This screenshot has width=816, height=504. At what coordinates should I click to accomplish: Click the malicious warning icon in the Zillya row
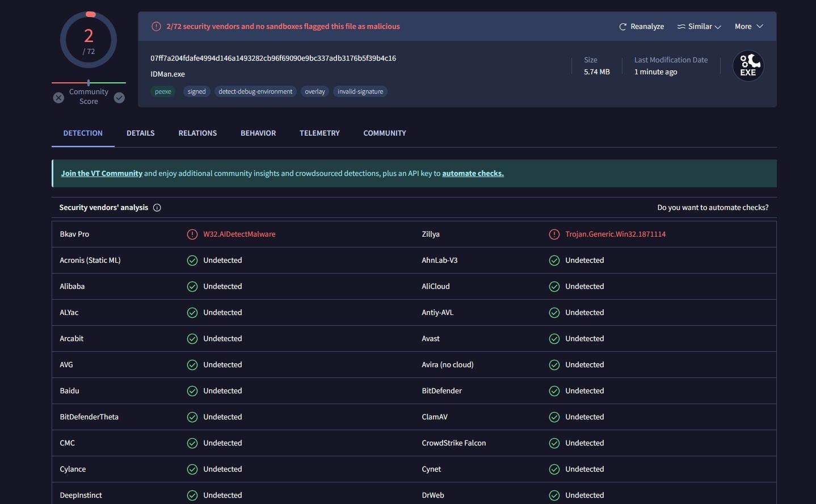click(554, 234)
